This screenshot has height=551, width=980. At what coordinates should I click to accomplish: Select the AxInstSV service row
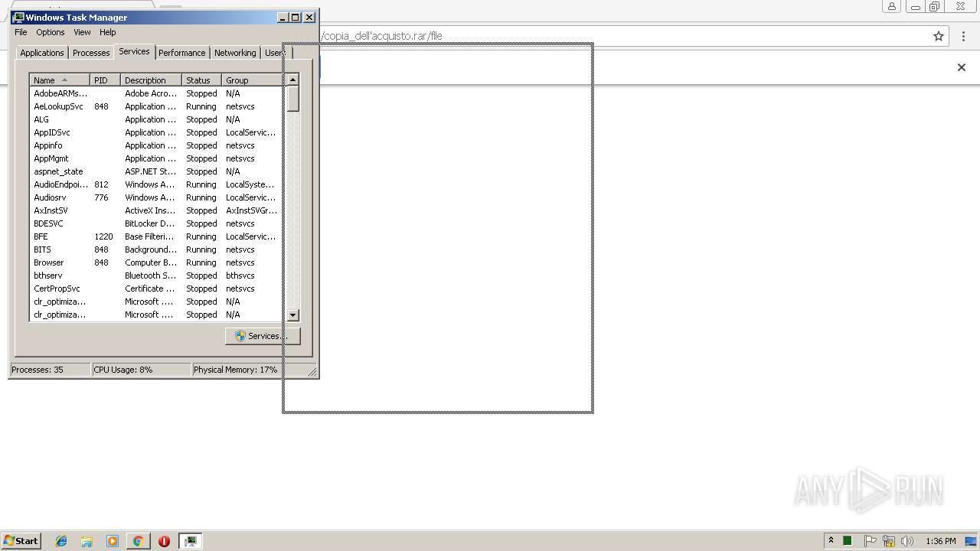click(x=157, y=210)
